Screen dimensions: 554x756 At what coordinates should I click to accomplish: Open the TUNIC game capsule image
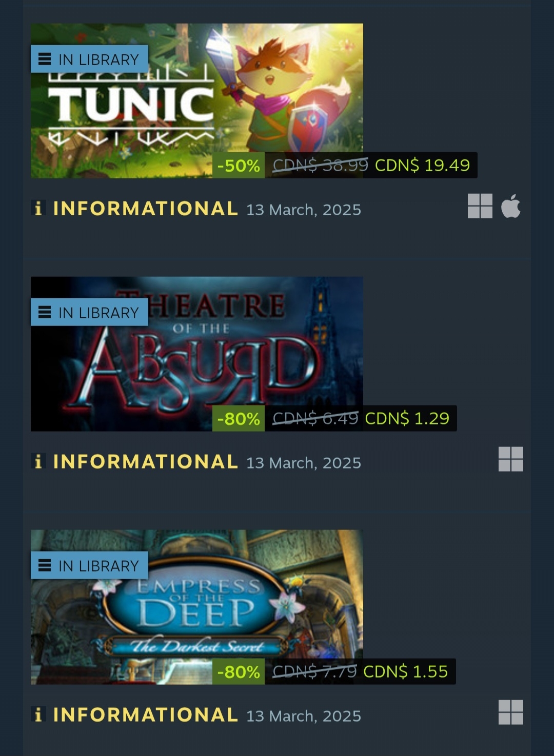tap(197, 100)
